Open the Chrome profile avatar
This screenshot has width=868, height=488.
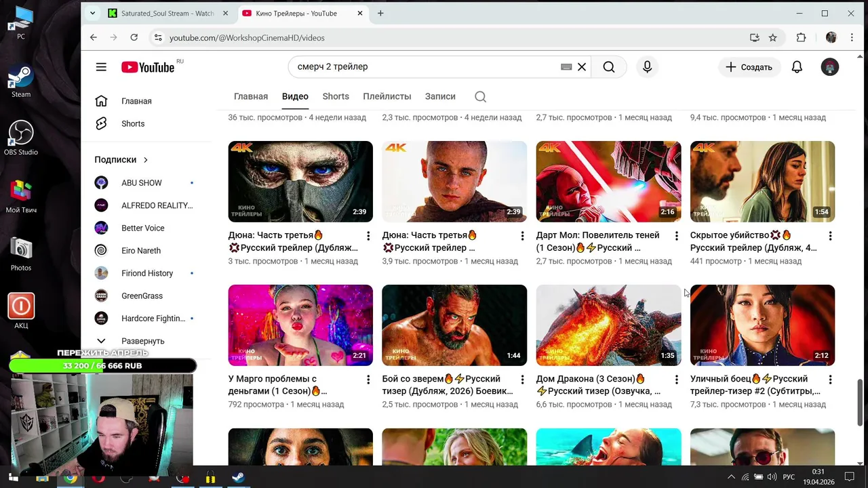click(831, 38)
